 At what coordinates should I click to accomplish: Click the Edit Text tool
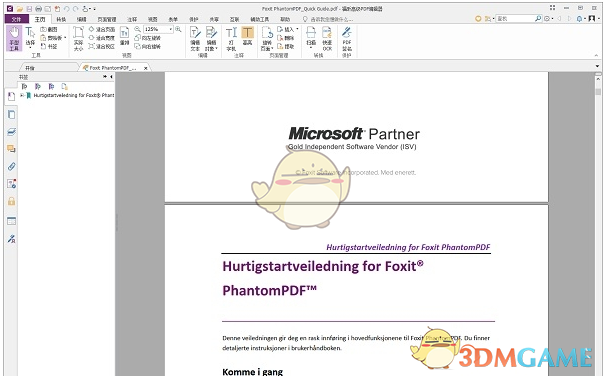click(195, 38)
